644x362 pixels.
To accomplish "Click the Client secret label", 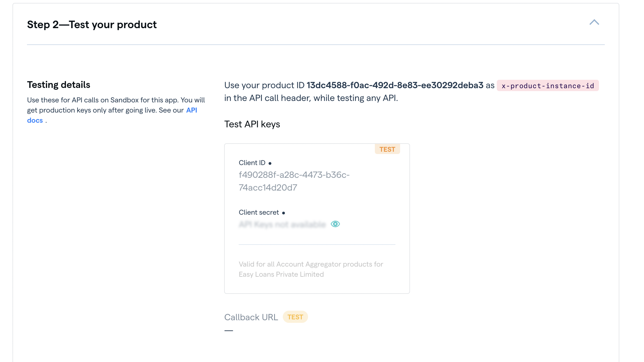I will pyautogui.click(x=258, y=212).
